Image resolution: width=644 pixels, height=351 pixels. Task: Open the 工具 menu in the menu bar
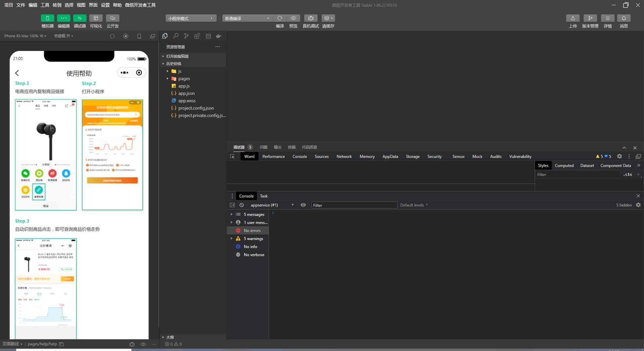45,5
